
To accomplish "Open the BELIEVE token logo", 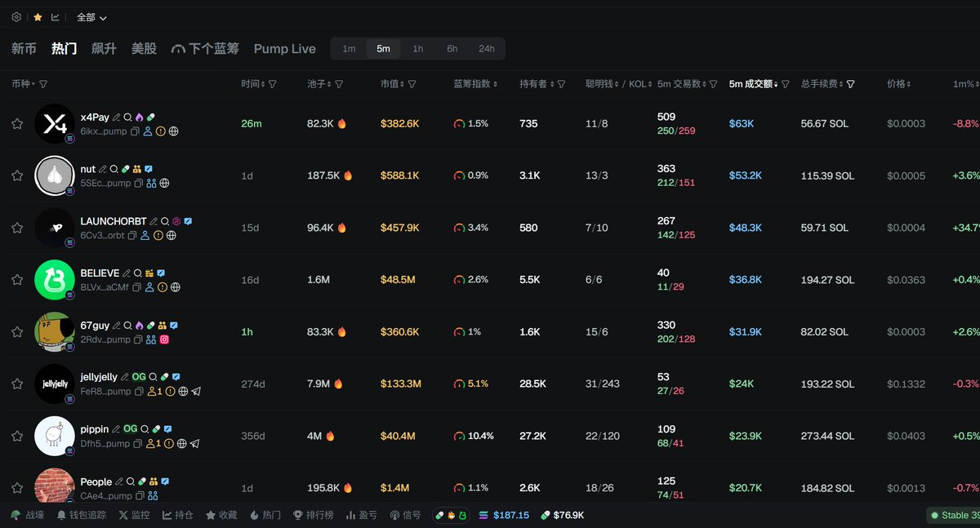I will pyautogui.click(x=55, y=280).
